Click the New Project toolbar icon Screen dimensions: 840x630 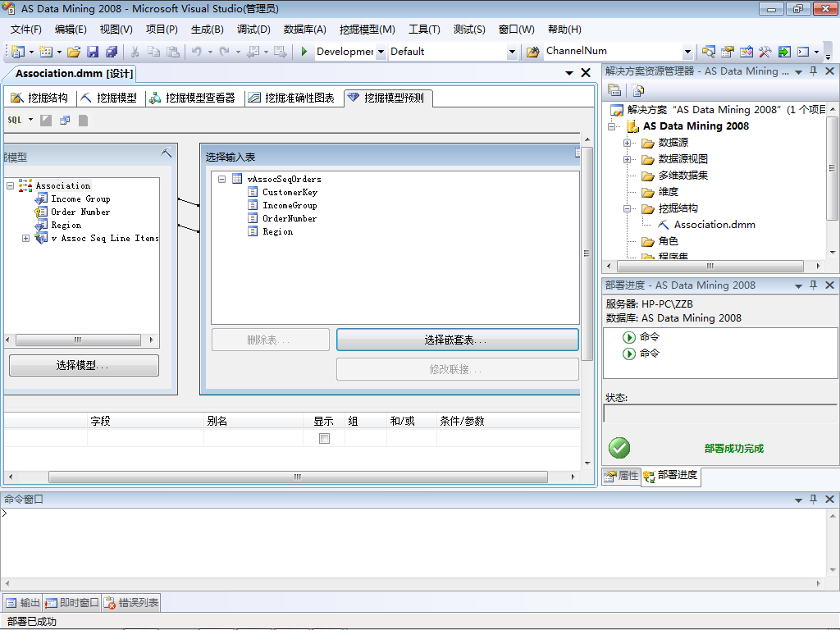(18, 52)
